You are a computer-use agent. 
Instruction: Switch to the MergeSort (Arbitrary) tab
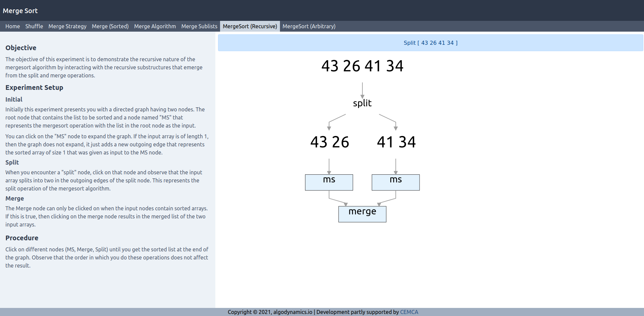tap(309, 26)
